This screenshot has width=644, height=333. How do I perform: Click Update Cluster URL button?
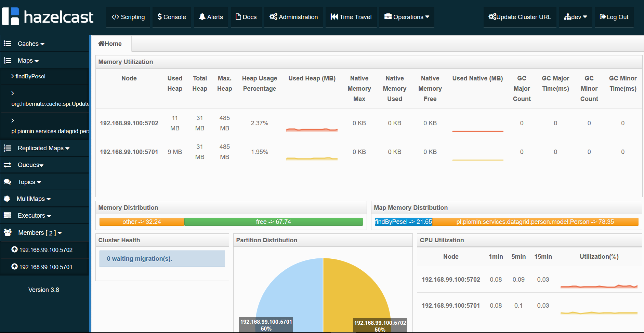[x=520, y=17]
